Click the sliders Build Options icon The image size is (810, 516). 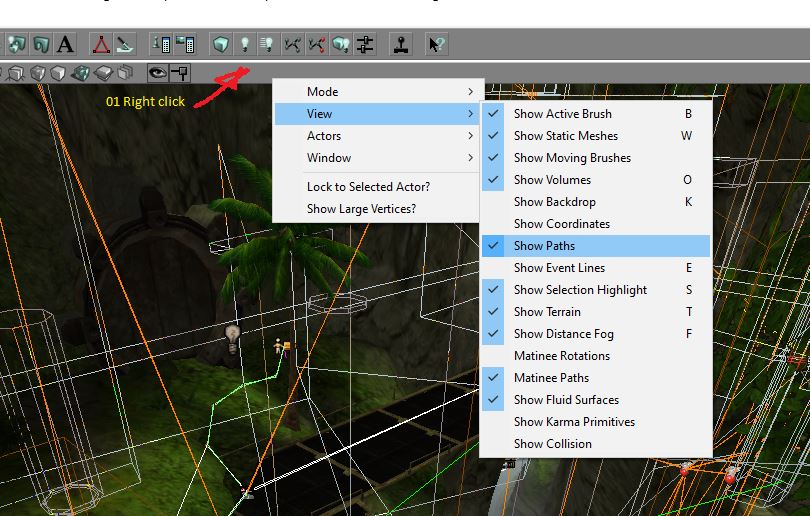(x=364, y=44)
